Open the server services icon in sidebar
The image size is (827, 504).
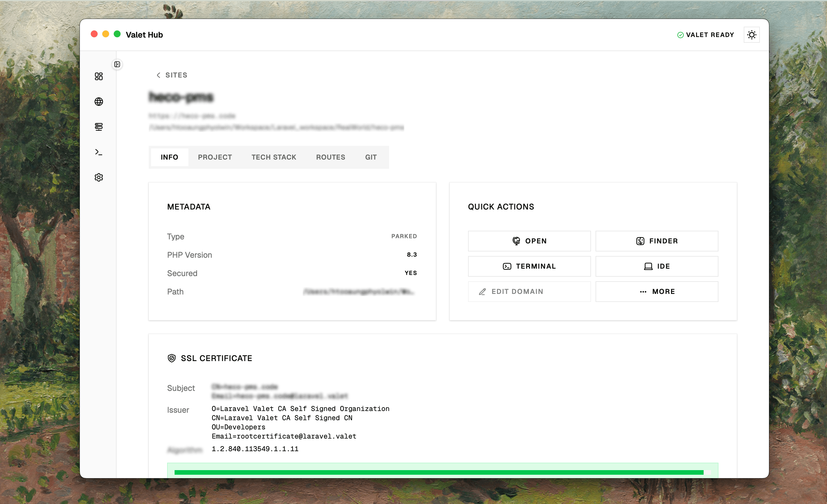pos(99,127)
